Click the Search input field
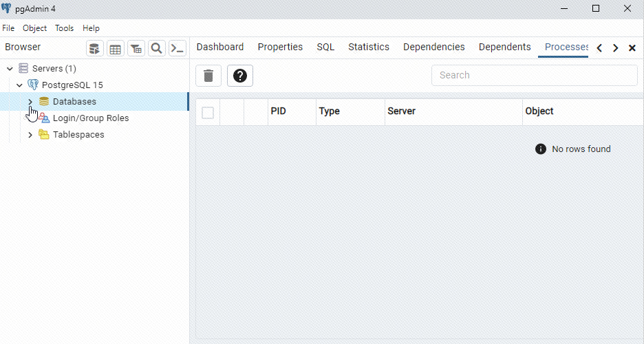Viewport: 644px width, 344px height. [535, 75]
